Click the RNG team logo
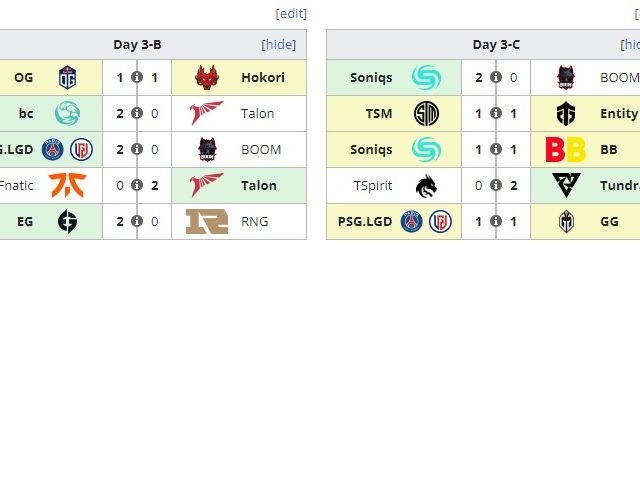The height and width of the screenshot is (495, 640). click(207, 221)
